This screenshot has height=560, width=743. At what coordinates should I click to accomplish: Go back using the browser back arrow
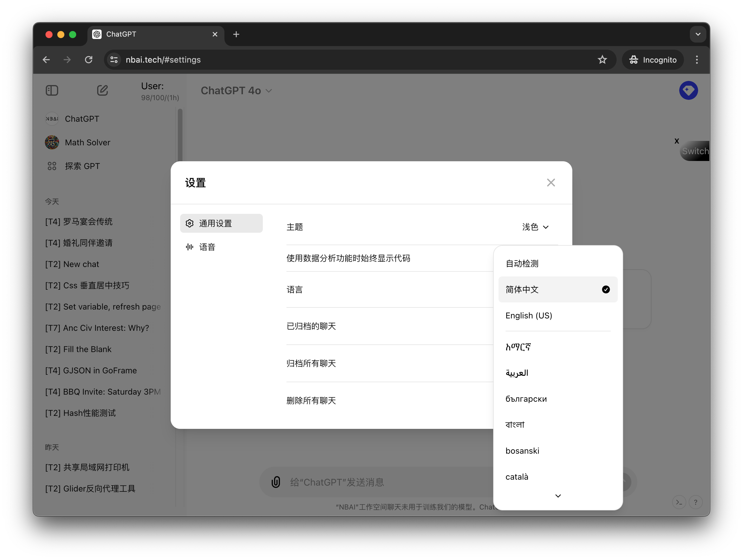click(46, 59)
